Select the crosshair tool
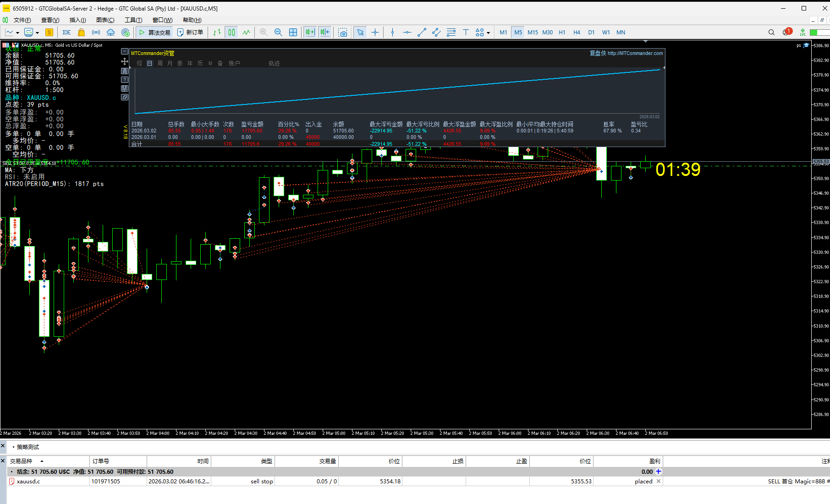This screenshot has height=504, width=830. pyautogui.click(x=375, y=32)
